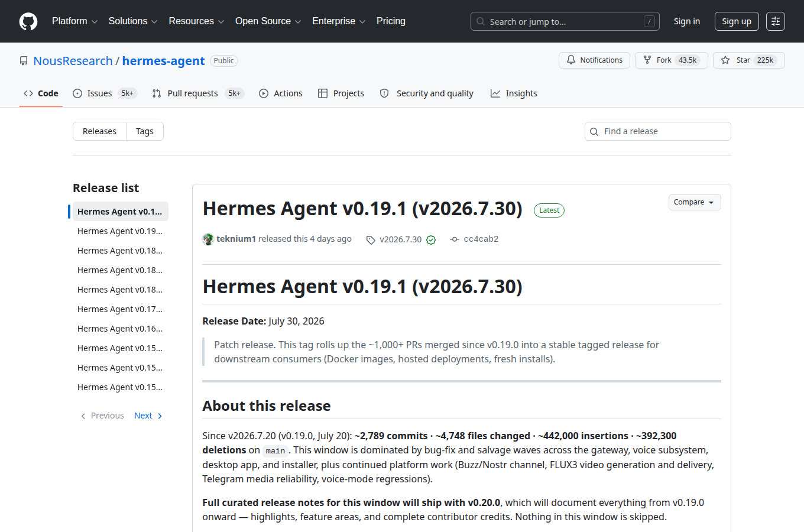Click the 43.5k fork count
The width and height of the screenshot is (804, 532).
(688, 60)
